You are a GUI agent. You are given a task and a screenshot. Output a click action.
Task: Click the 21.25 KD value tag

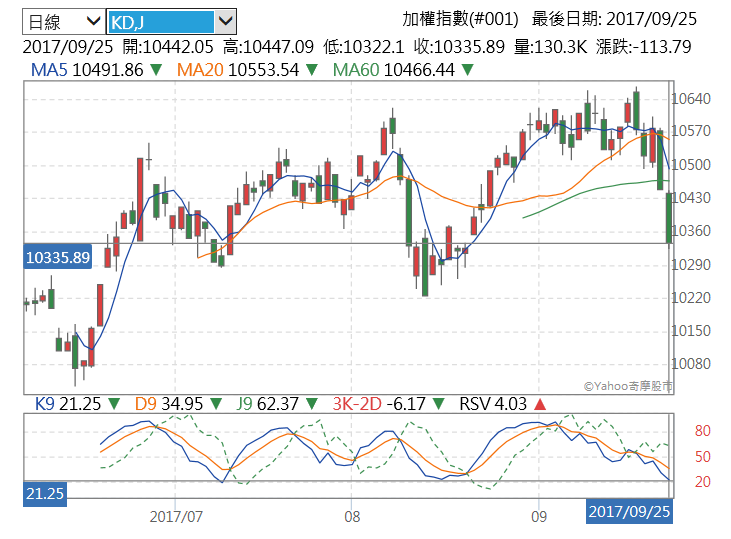45,494
